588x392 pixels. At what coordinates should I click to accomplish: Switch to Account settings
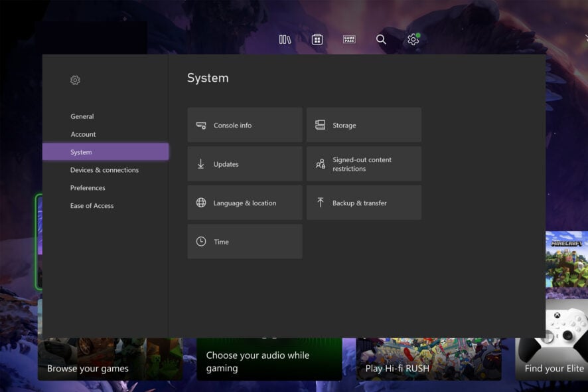pyautogui.click(x=83, y=134)
